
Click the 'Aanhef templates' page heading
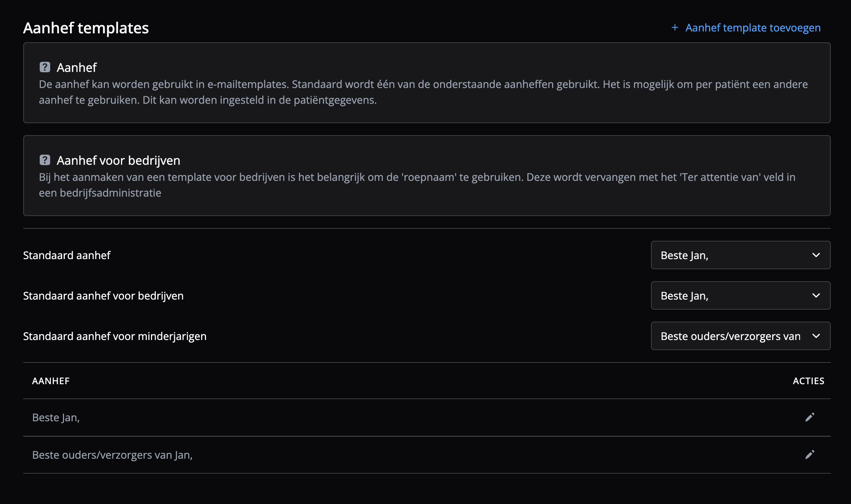tap(86, 28)
